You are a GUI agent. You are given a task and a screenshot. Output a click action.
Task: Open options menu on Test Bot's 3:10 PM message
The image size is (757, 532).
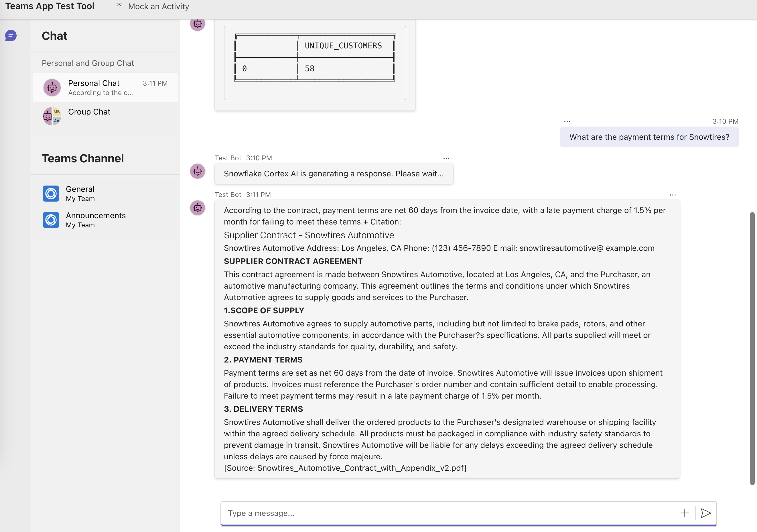[446, 158]
